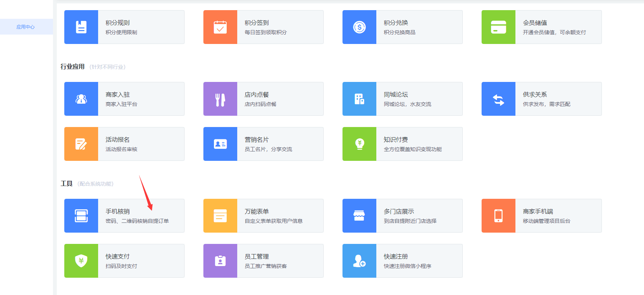644x295 pixels.
Task: Click the 员工管理 purple badge icon
Action: (220, 261)
